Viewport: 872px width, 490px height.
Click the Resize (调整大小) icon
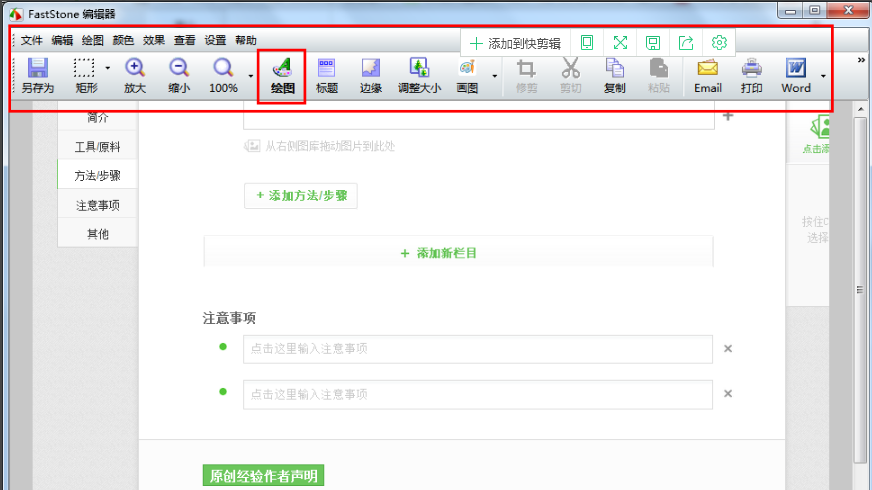point(420,76)
